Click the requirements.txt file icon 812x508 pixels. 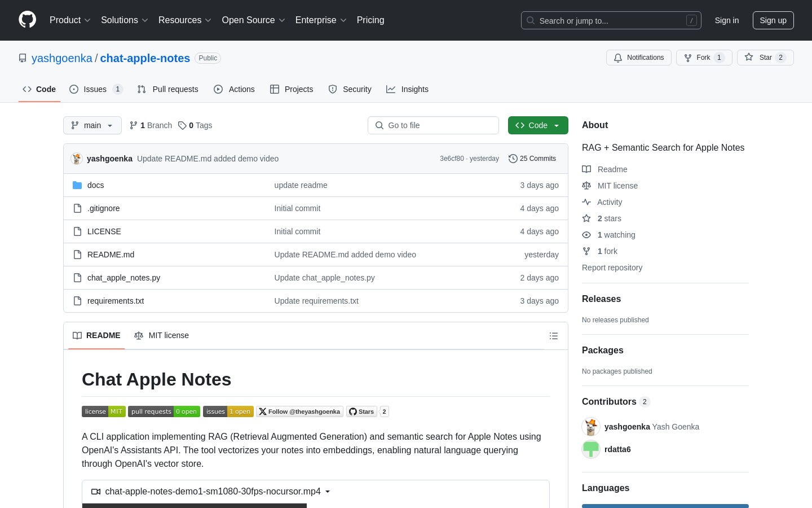(x=77, y=301)
